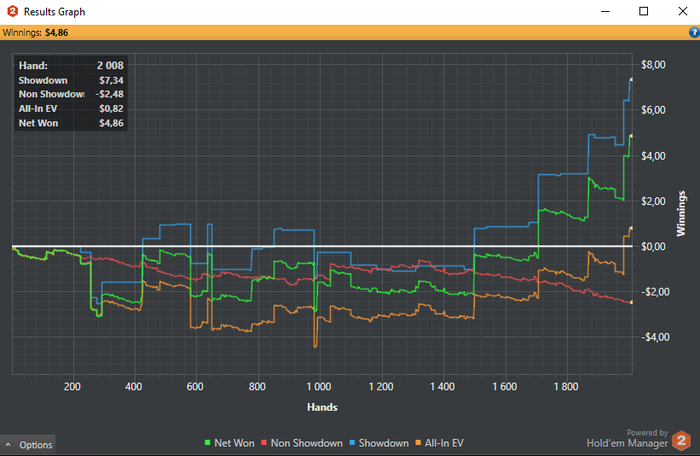The height and width of the screenshot is (456, 700).
Task: Click the Hold'em Manager 2 logo badge
Action: [681, 441]
